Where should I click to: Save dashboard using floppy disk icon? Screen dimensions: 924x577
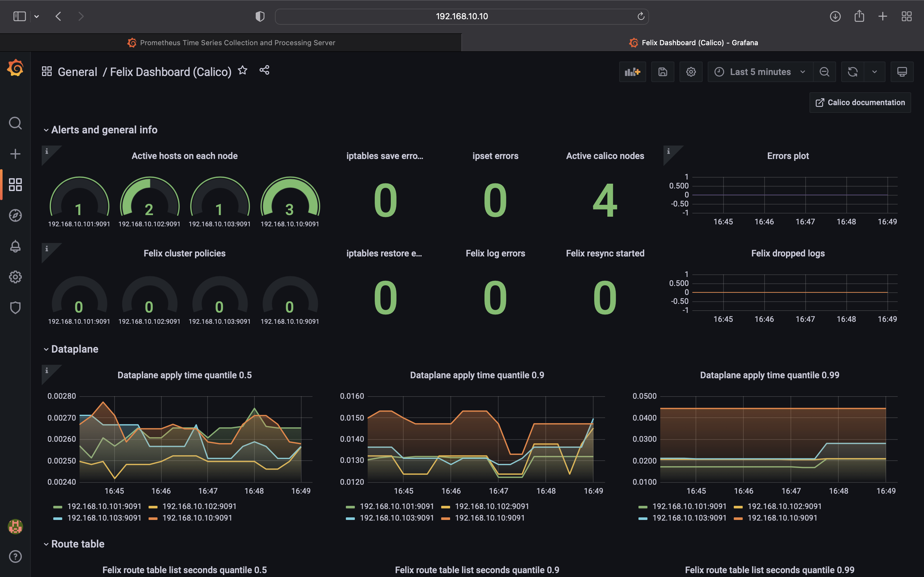pos(663,72)
